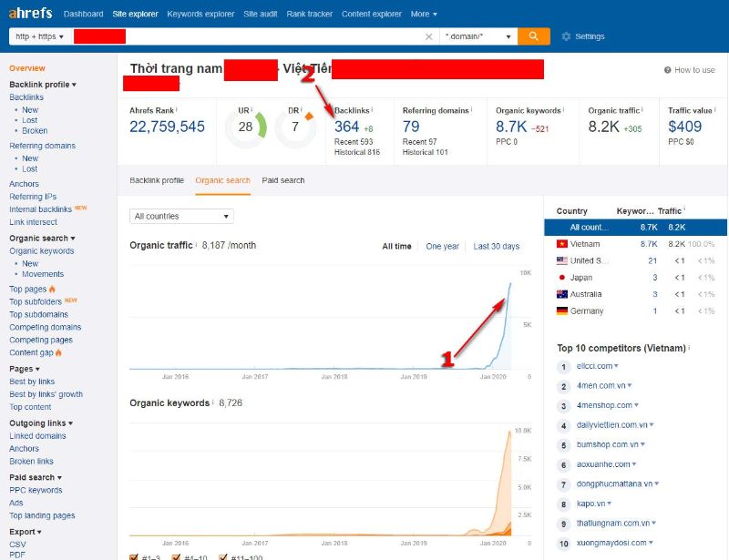729x560 pixels.
Task: Select the All countries row in the country table
Action: click(635, 228)
